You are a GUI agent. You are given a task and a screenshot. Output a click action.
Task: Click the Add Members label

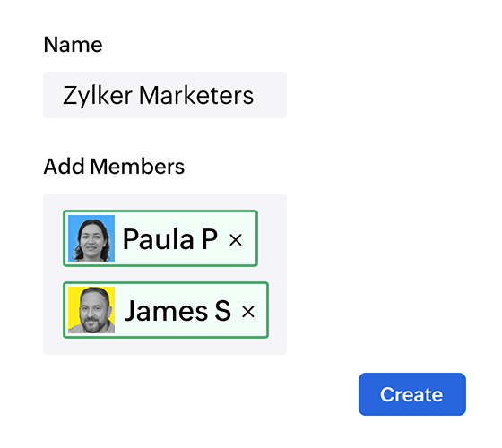[x=114, y=167]
